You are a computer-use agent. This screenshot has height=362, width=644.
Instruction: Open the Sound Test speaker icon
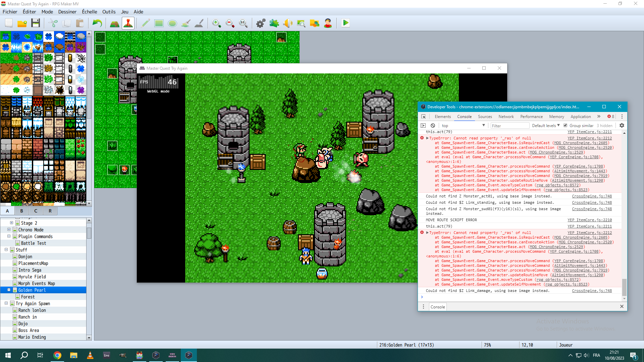coord(288,23)
